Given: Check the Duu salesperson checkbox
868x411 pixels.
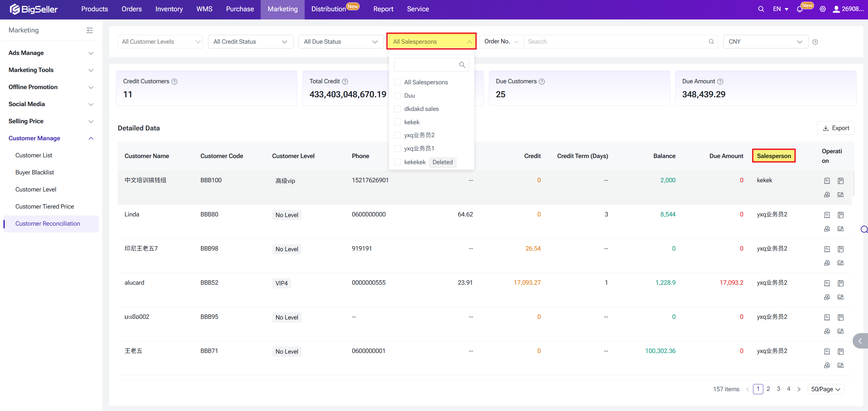Looking at the screenshot, I should pyautogui.click(x=397, y=96).
